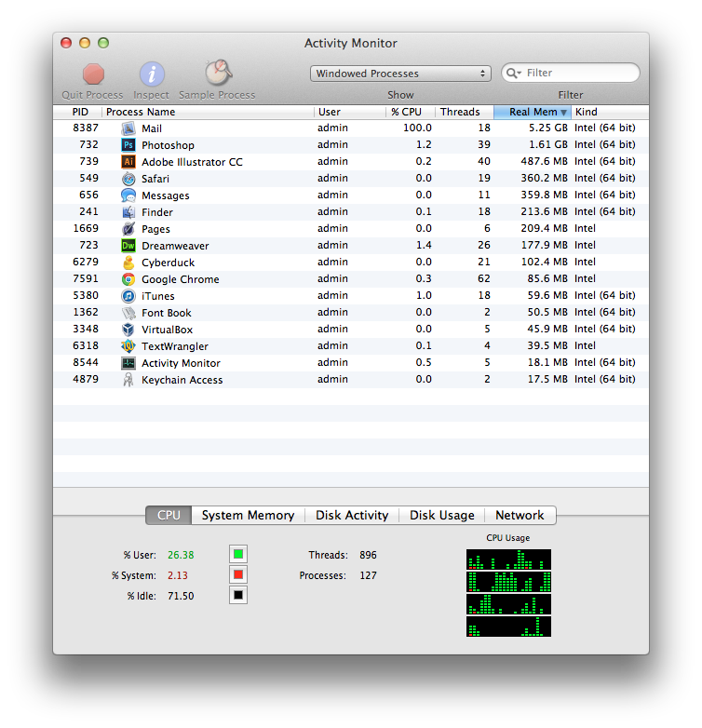Open the Windowed Processes dropdown
The image size is (702, 728).
(400, 74)
